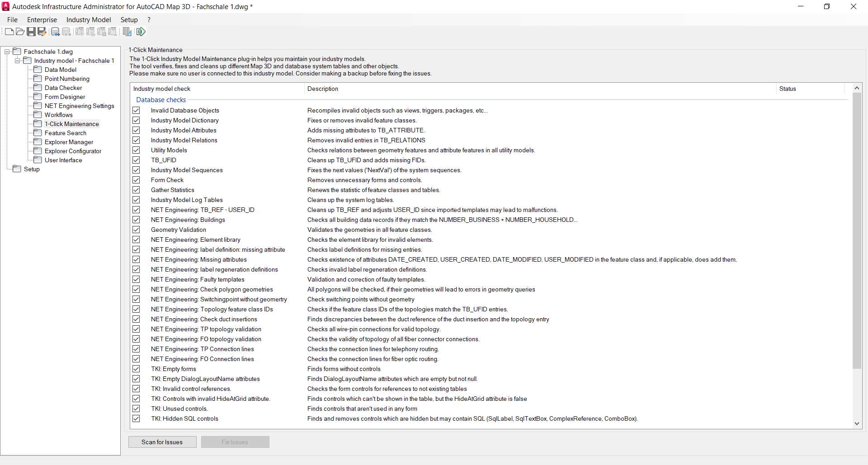Open NET Engineering Settings tree item
This screenshot has height=465, width=868.
coord(80,106)
